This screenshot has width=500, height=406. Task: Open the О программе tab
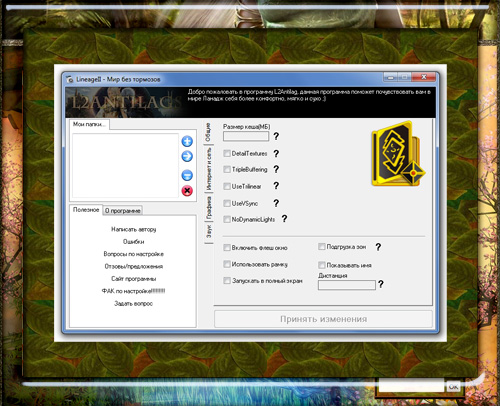click(123, 211)
